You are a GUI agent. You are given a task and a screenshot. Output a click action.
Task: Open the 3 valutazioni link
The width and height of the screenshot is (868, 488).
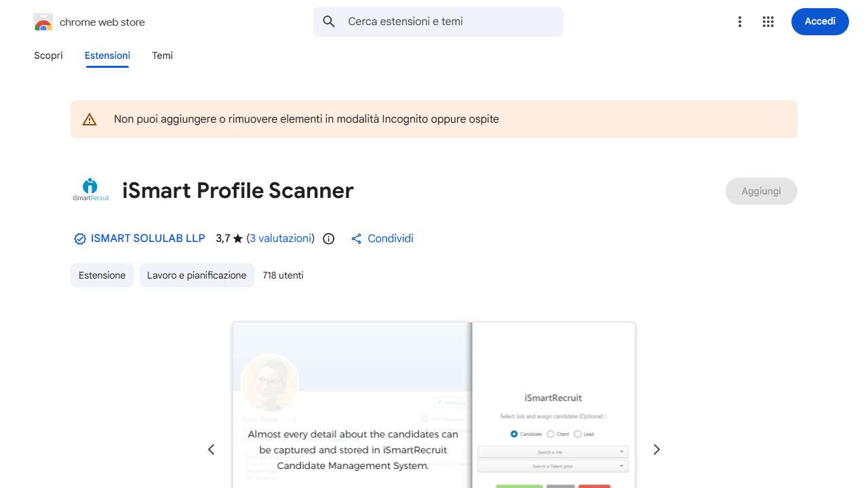pos(281,238)
